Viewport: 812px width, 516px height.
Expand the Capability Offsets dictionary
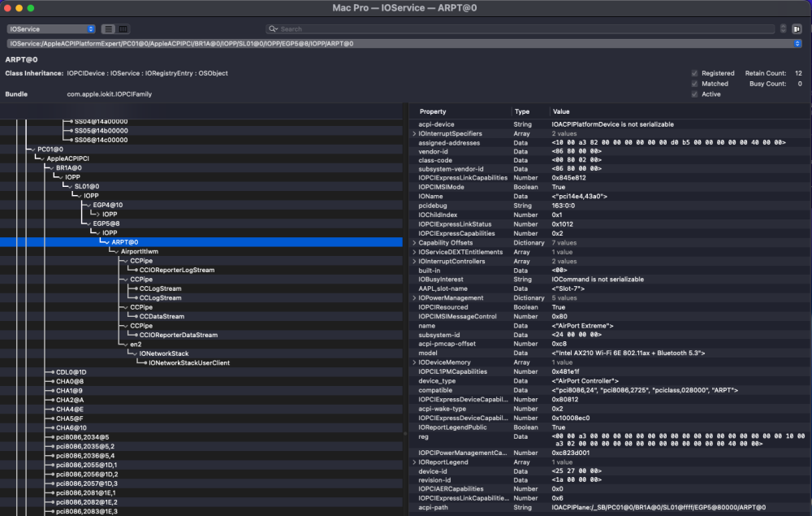(414, 242)
